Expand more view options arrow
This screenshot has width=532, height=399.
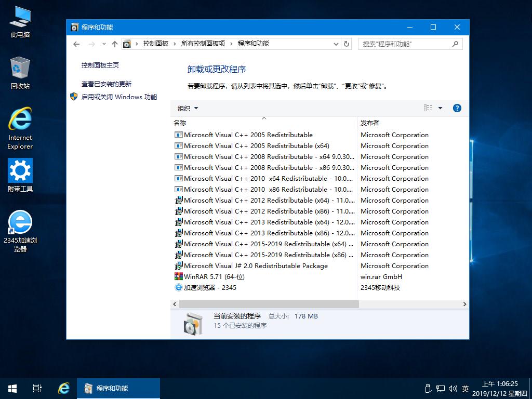click(x=441, y=108)
